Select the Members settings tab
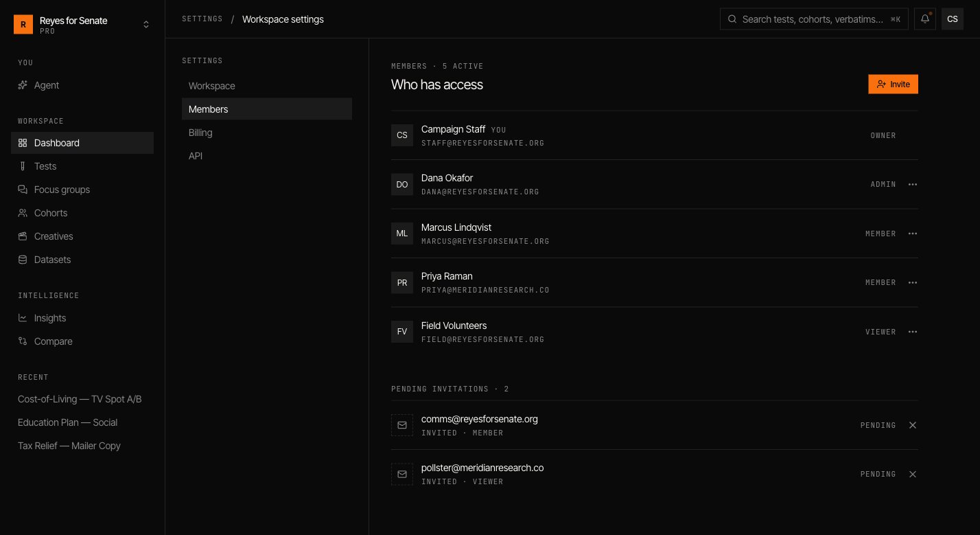Image resolution: width=980 pixels, height=535 pixels. click(267, 109)
